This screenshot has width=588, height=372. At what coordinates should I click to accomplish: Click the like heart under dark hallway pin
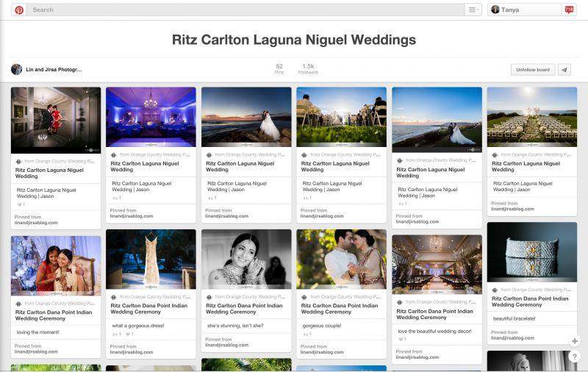(21, 204)
